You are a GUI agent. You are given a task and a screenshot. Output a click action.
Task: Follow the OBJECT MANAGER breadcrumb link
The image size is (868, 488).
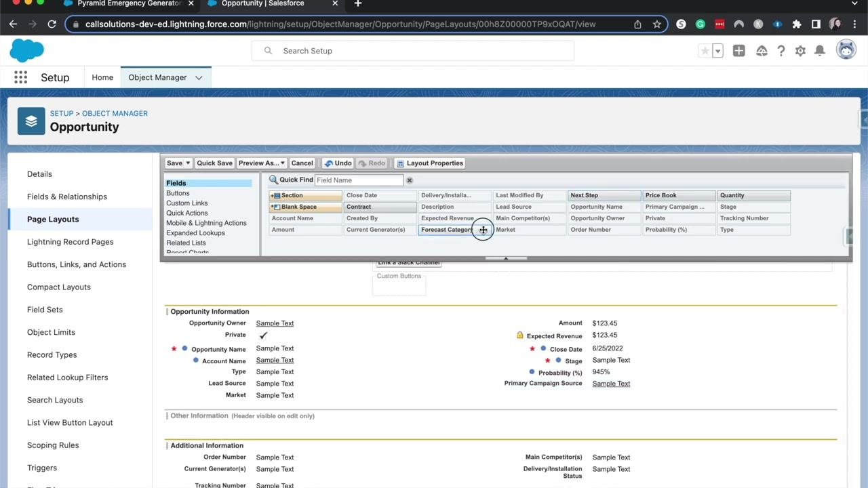115,113
